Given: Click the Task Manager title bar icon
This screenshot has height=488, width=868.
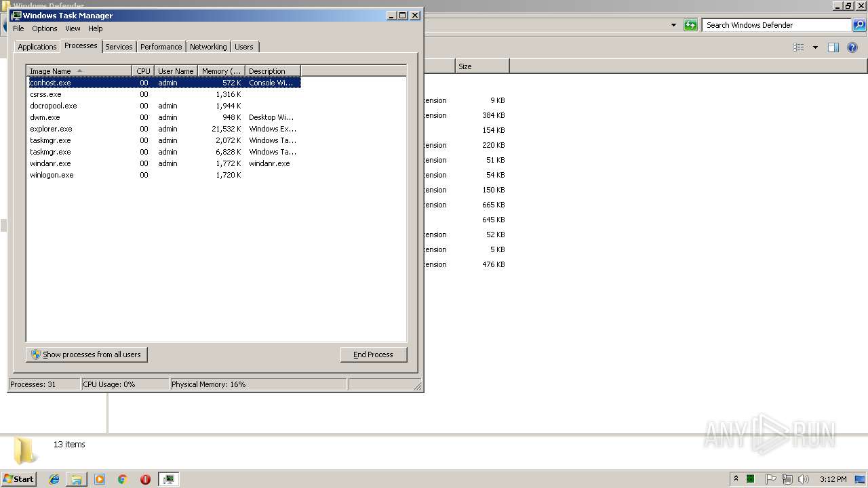Looking at the screenshot, I should [16, 16].
